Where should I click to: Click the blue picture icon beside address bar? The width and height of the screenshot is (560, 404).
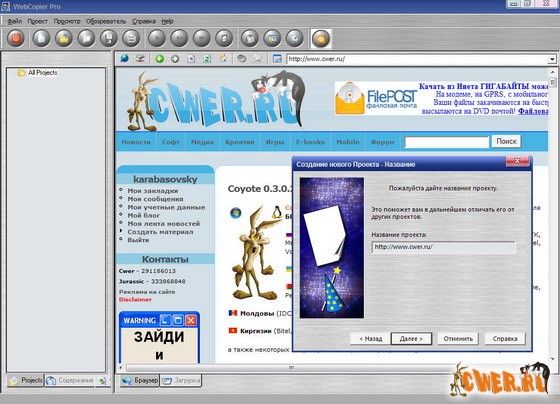[277, 59]
